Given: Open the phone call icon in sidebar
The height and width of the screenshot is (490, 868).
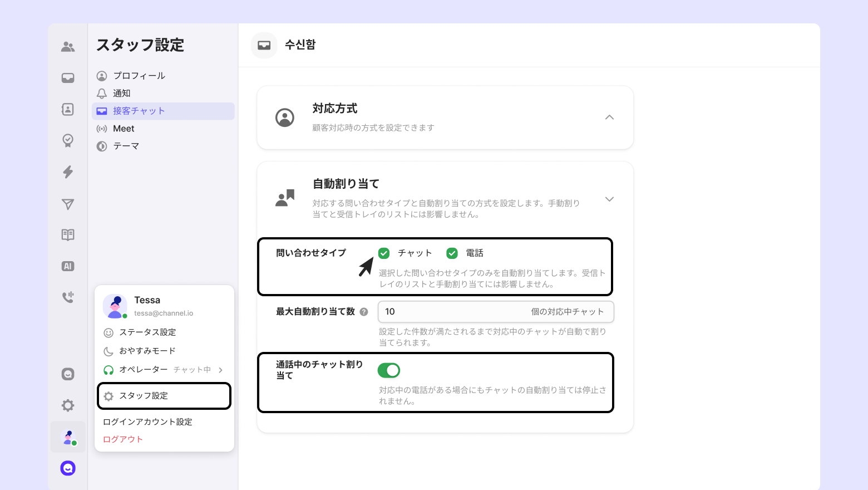Looking at the screenshot, I should click(68, 297).
